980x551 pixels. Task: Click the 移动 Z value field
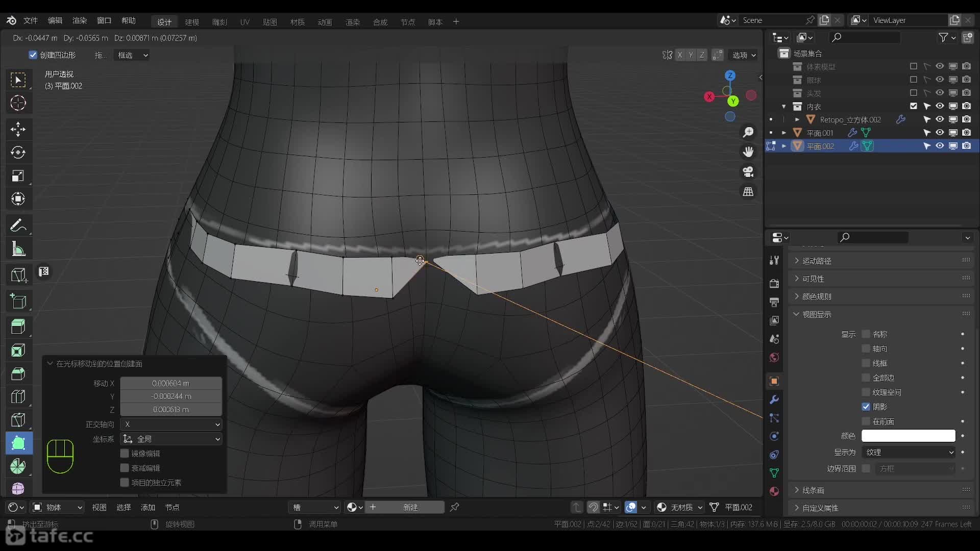[171, 410]
